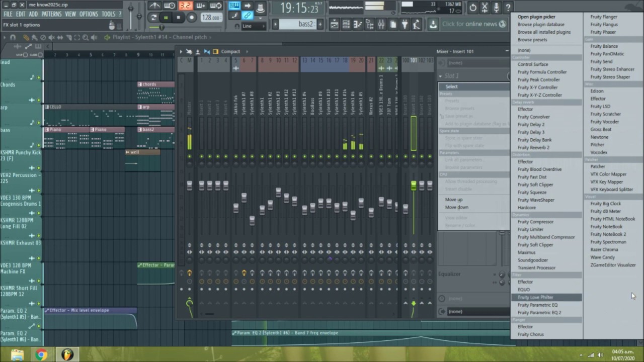The image size is (644, 362).
Task: Toggle the 3.2 countdown before recording
Action: click(x=186, y=6)
